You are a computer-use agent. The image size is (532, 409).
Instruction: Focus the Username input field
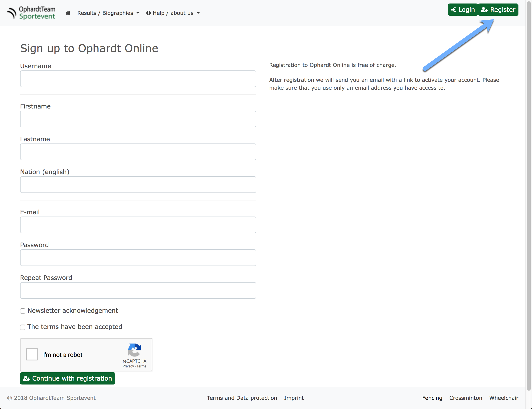click(138, 79)
